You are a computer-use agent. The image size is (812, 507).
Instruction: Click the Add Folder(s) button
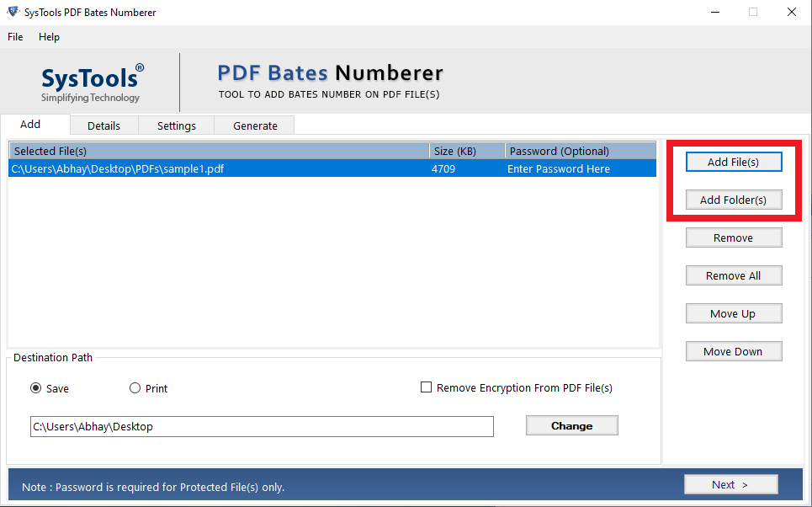point(734,200)
